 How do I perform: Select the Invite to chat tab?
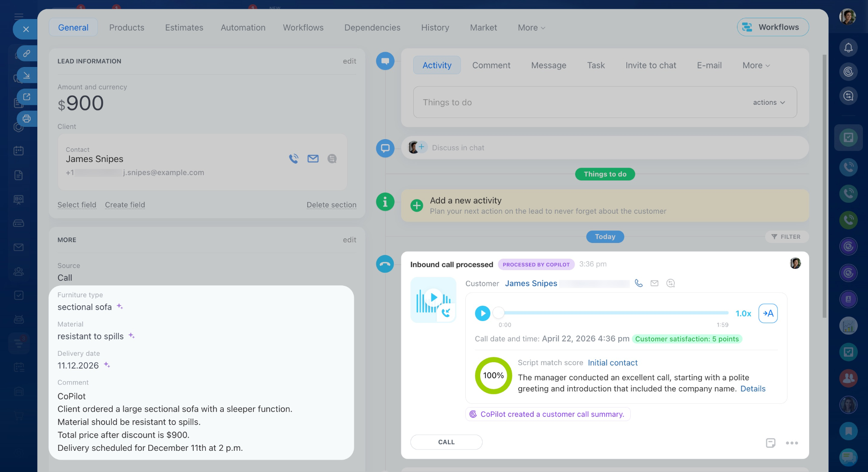pyautogui.click(x=651, y=65)
